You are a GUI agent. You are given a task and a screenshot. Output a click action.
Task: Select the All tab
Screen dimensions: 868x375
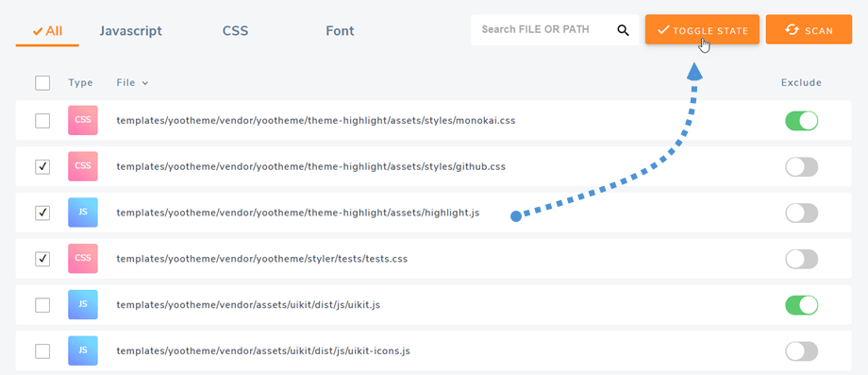(47, 31)
